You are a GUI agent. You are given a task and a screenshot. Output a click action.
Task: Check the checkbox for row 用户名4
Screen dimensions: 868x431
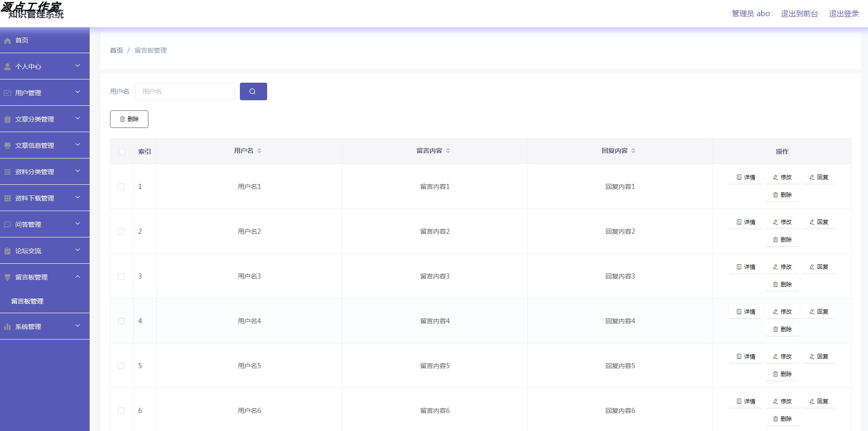[122, 321]
